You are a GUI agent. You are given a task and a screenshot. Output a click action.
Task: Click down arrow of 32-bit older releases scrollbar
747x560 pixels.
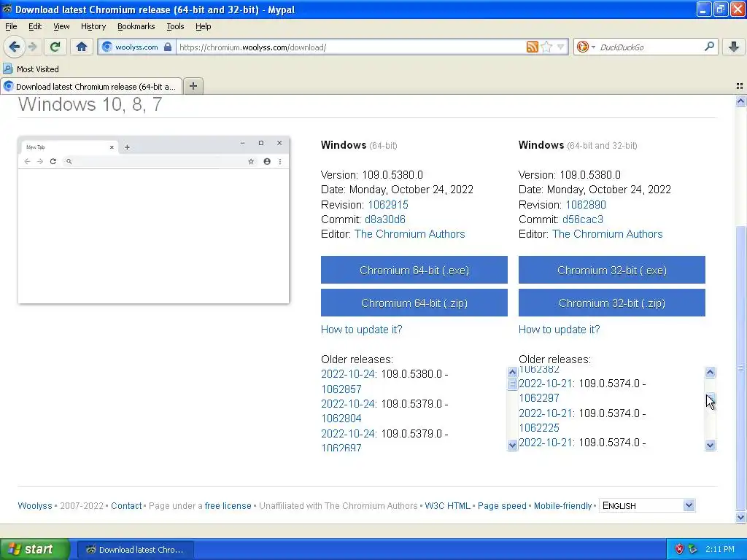click(x=711, y=446)
